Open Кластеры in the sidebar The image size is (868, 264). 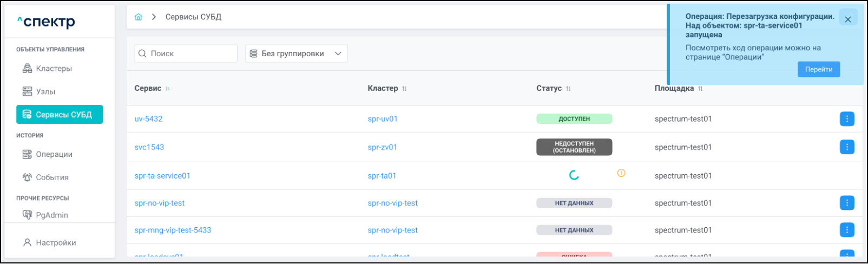tap(54, 69)
